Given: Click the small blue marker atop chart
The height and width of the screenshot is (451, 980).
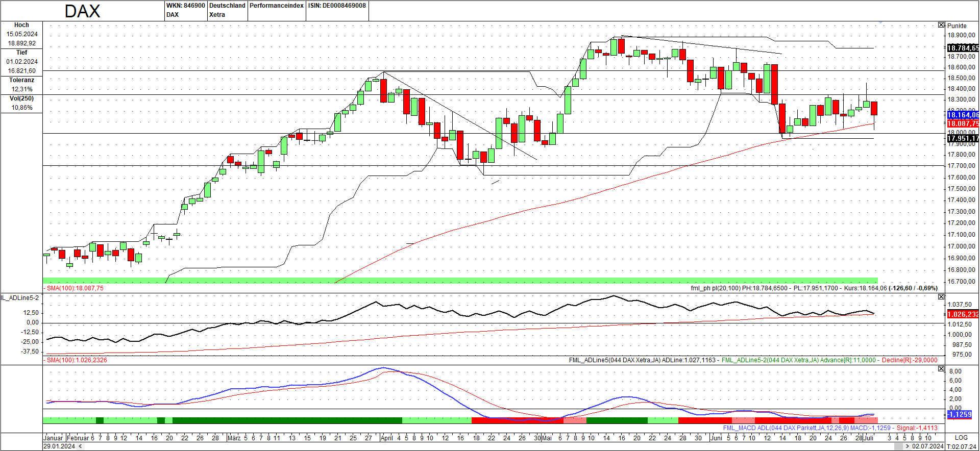Looking at the screenshot, I should tap(880, 22).
